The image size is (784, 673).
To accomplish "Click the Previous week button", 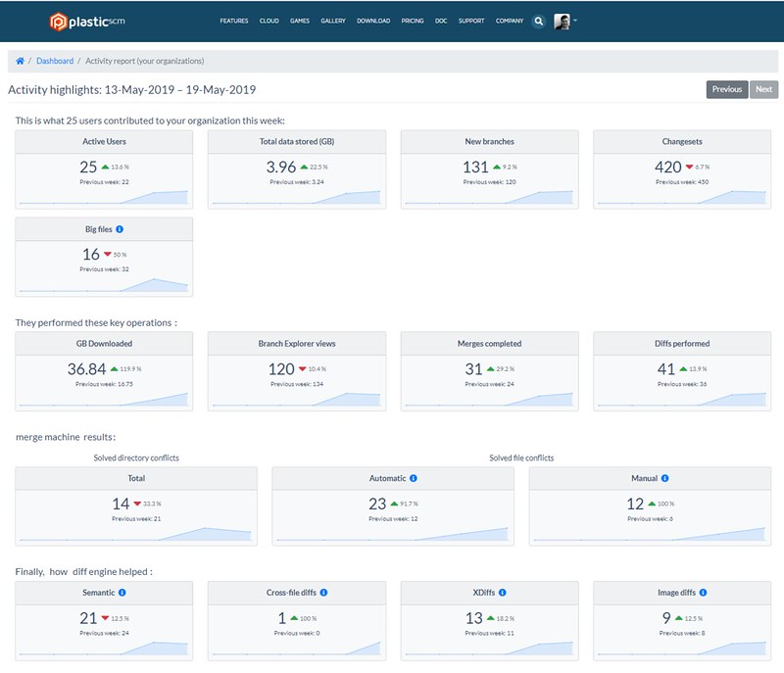I will click(x=726, y=89).
